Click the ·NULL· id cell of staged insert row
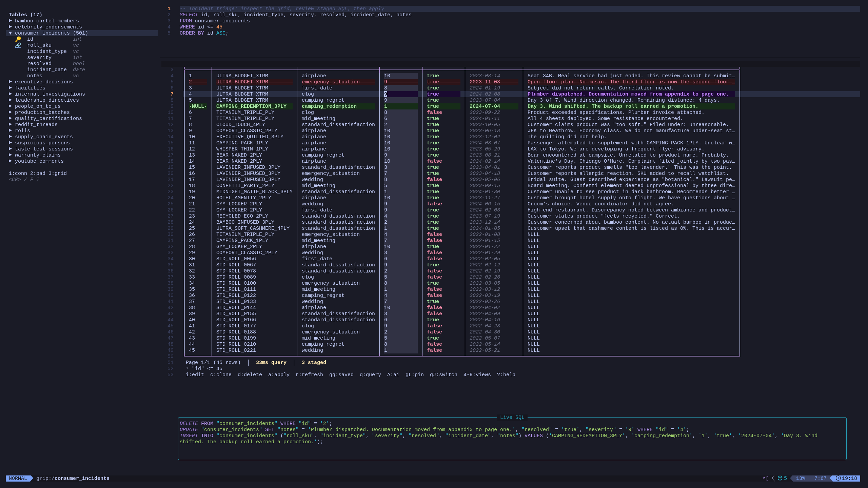 (x=198, y=106)
